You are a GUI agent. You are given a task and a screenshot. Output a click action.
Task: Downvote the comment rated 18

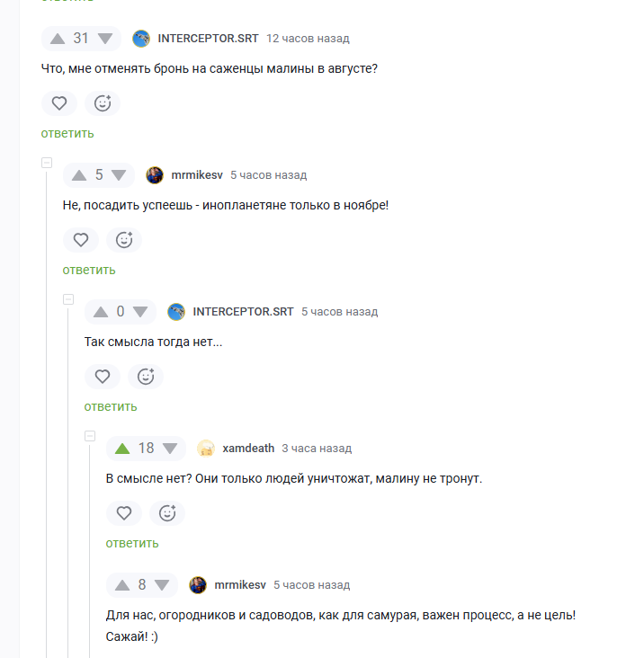(x=170, y=449)
